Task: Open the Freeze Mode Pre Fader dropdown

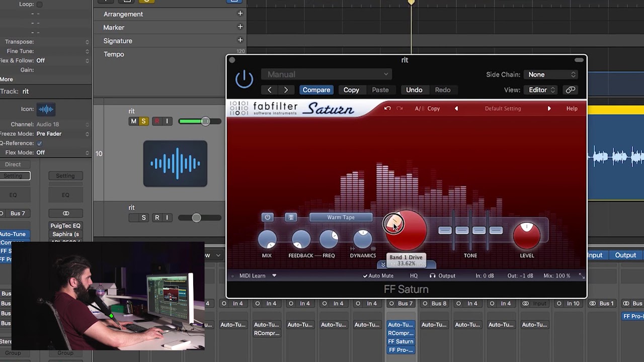Action: 62,134
